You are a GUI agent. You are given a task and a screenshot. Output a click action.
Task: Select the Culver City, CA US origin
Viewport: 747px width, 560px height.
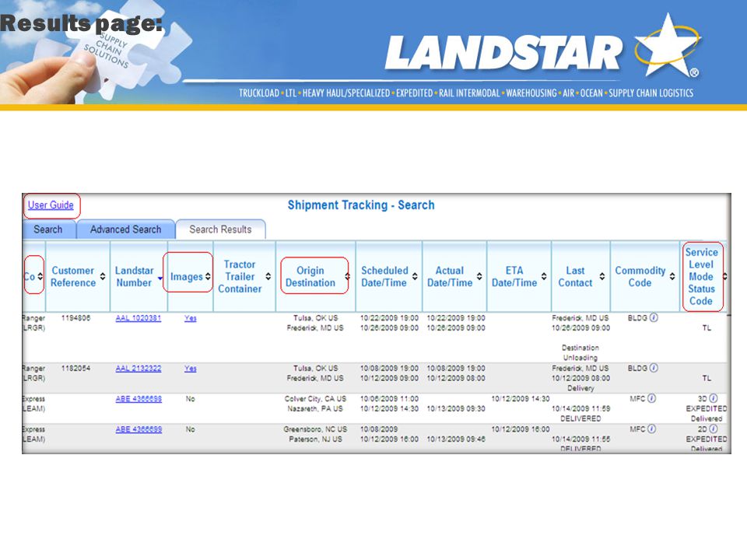pos(315,399)
